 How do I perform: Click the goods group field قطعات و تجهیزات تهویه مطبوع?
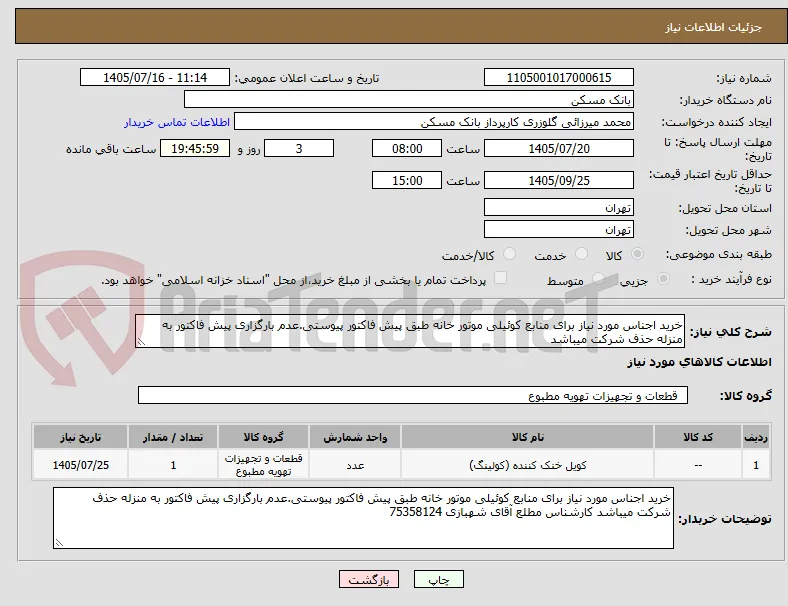coord(413,395)
